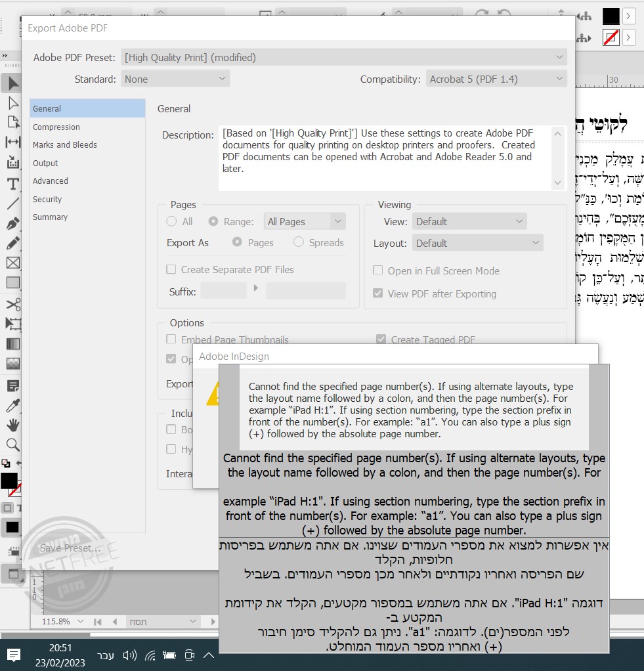Select the Zoom magnifier tool
This screenshot has width=644, height=671.
13,445
